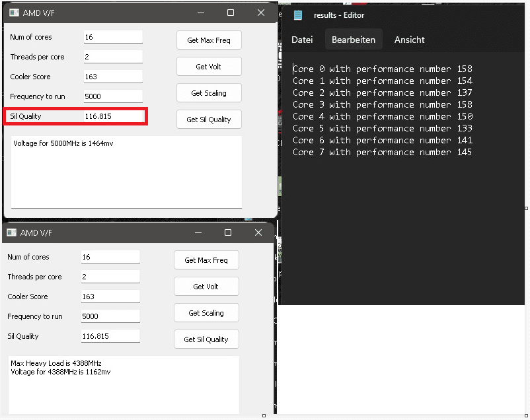Open the Ansicht menu in the Editor
This screenshot has height=420, width=530.
[409, 40]
